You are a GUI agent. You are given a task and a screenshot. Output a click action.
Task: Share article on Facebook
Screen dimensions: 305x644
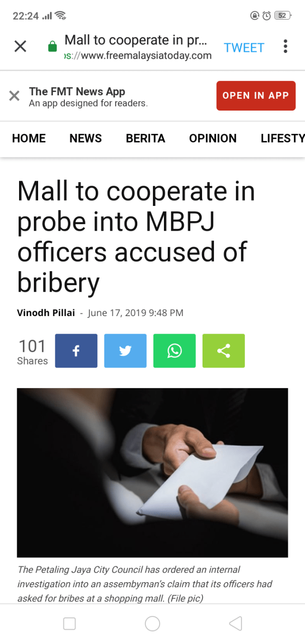[76, 351]
